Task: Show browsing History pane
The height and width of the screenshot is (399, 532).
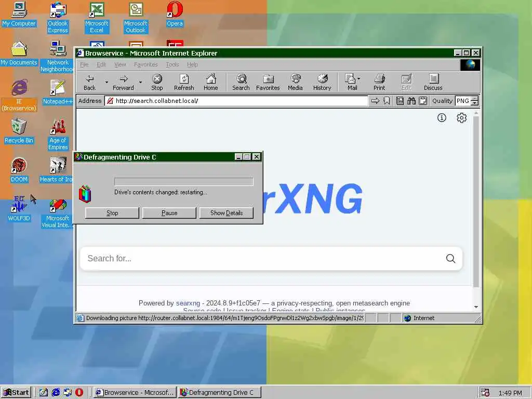Action: pyautogui.click(x=322, y=83)
